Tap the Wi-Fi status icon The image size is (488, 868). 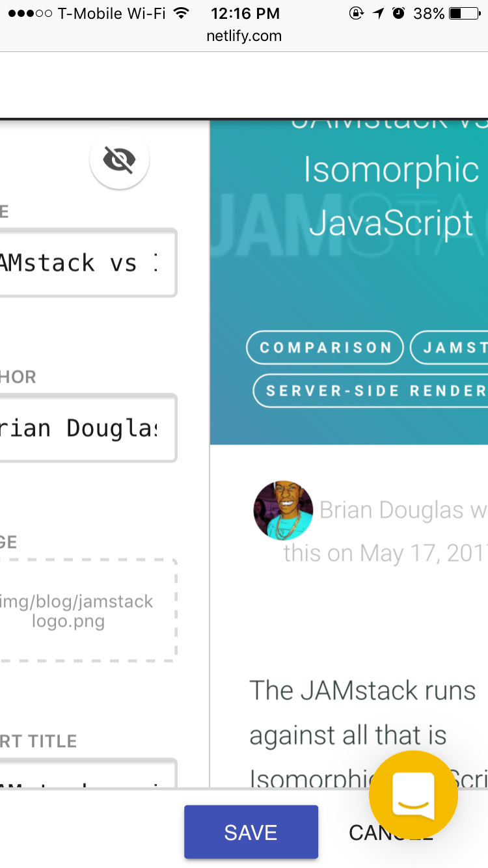tap(182, 13)
